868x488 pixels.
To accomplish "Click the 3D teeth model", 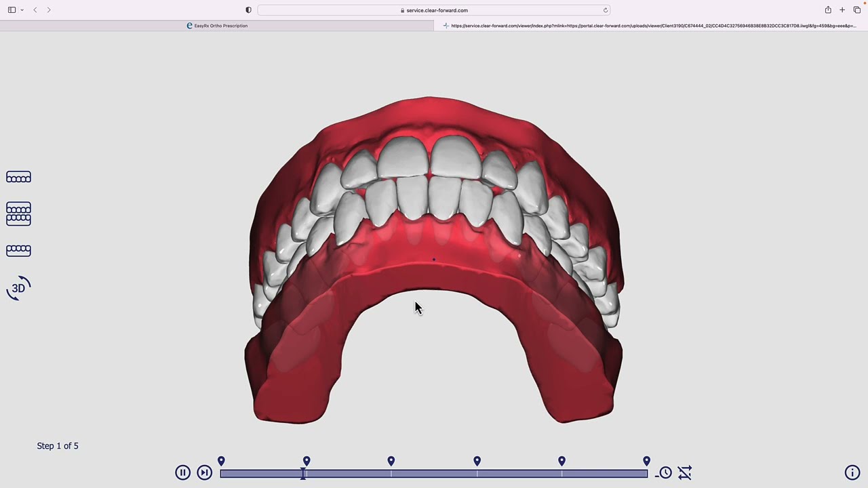I will tap(434, 260).
